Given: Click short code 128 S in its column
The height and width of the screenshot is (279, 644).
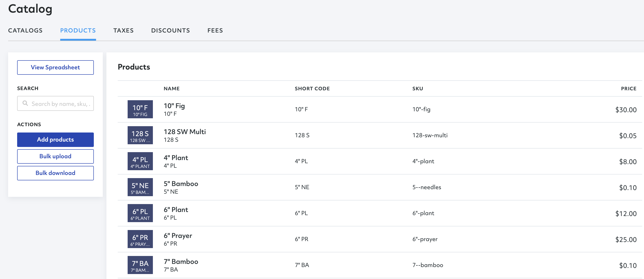Looking at the screenshot, I should click(302, 135).
